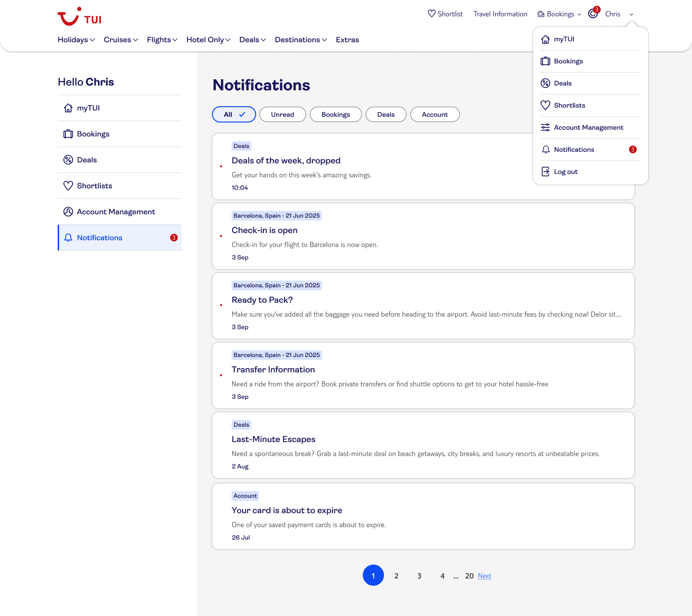The width and height of the screenshot is (692, 616).
Task: Filter notifications by Account chip
Action: 435,114
